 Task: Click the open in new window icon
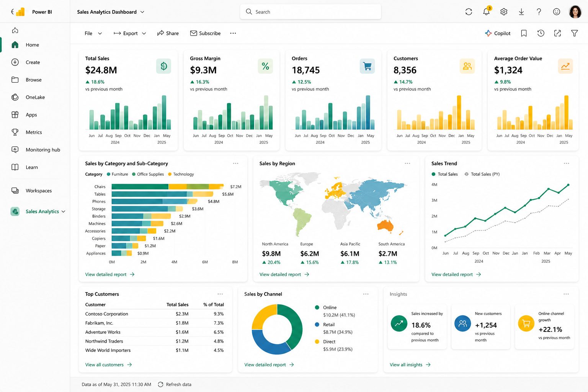pyautogui.click(x=557, y=33)
